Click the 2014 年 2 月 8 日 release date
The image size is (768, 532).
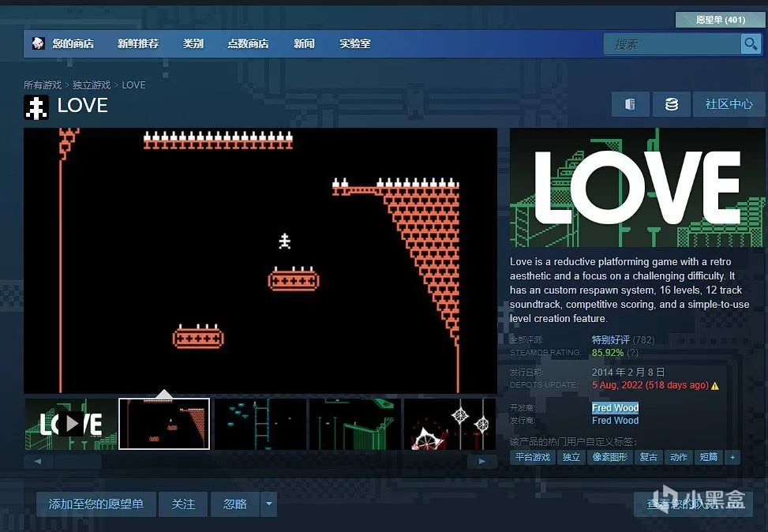pyautogui.click(x=628, y=373)
